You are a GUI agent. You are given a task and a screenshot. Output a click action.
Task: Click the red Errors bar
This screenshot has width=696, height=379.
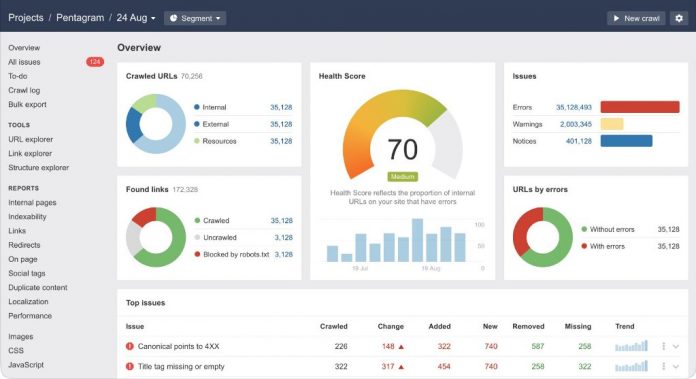coord(640,107)
